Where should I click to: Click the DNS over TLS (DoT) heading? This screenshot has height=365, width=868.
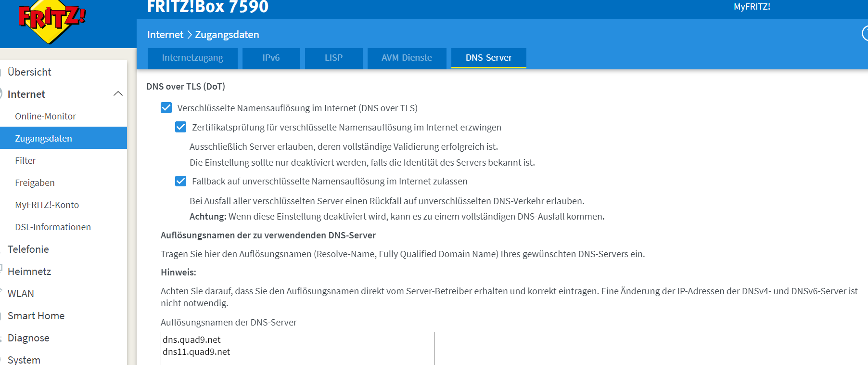pyautogui.click(x=186, y=87)
